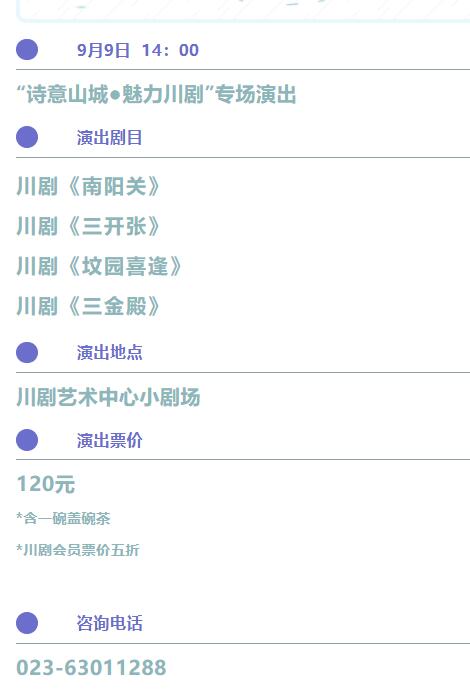Click the 演出剧目 section heading
This screenshot has width=470, height=691.
tap(109, 137)
